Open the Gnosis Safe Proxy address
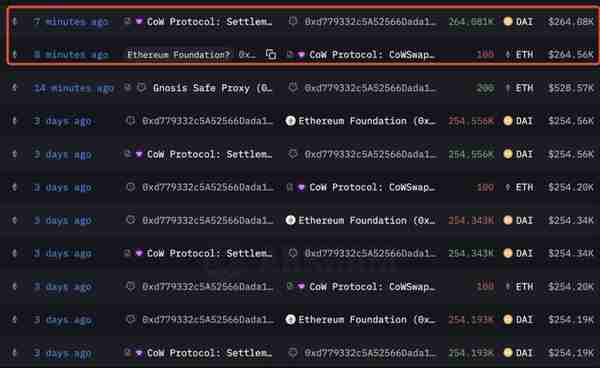Image resolution: width=600 pixels, height=368 pixels. (212, 88)
